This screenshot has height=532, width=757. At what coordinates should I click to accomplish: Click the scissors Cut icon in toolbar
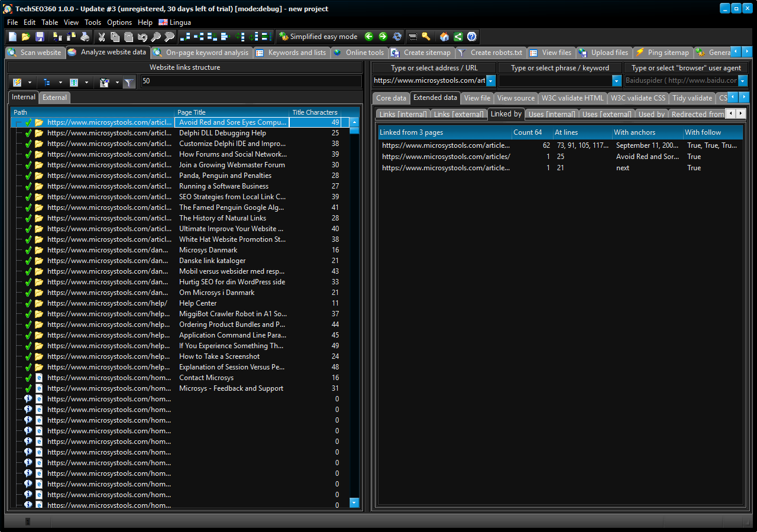pos(101,37)
